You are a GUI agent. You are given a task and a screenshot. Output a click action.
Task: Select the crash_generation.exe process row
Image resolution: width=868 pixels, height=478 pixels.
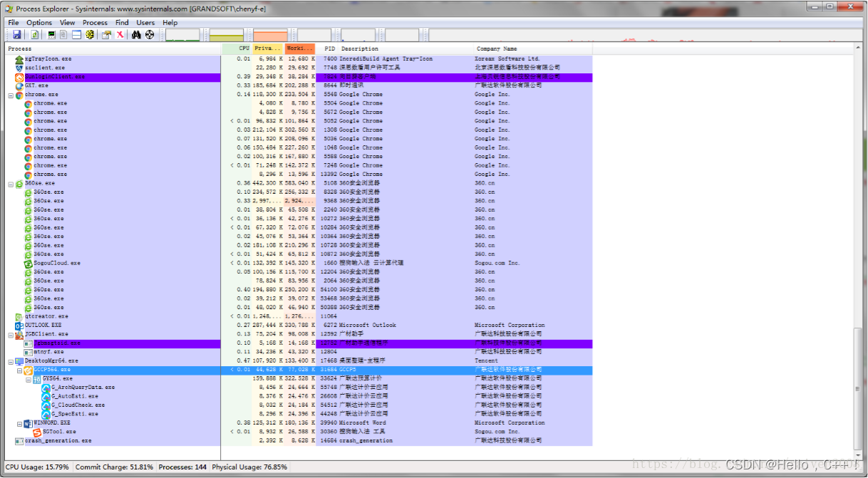point(299,440)
